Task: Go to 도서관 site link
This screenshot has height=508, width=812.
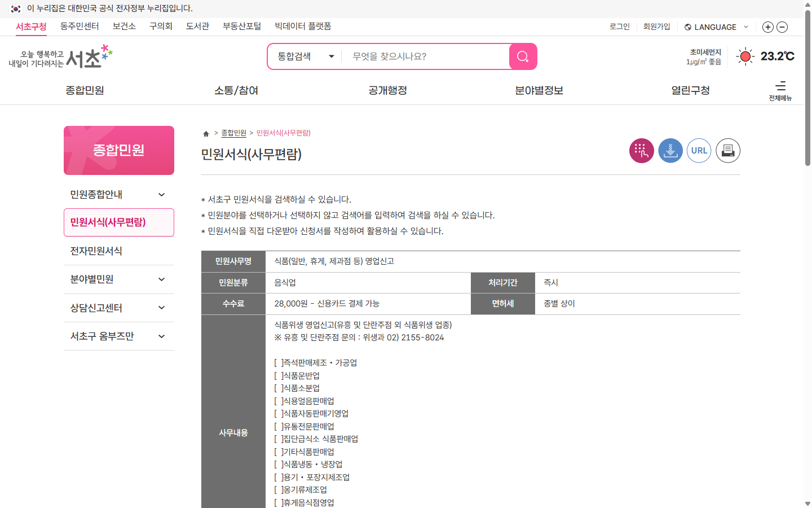Action: 197,27
